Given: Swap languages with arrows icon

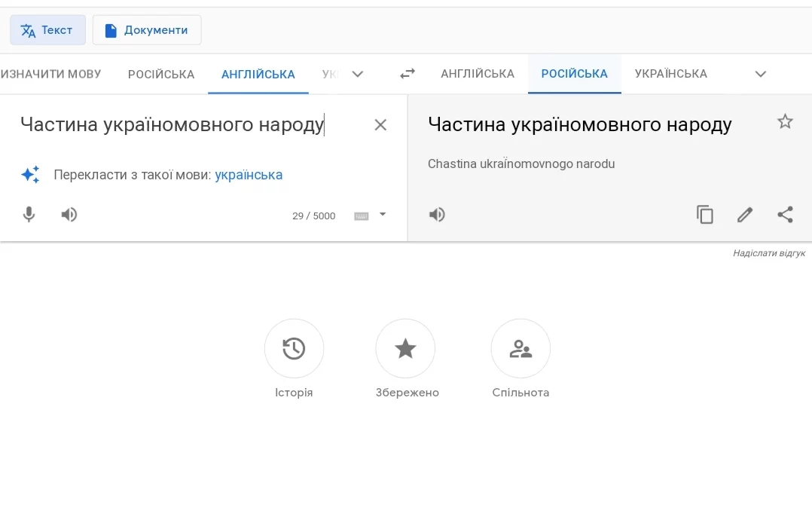Looking at the screenshot, I should pyautogui.click(x=408, y=74).
